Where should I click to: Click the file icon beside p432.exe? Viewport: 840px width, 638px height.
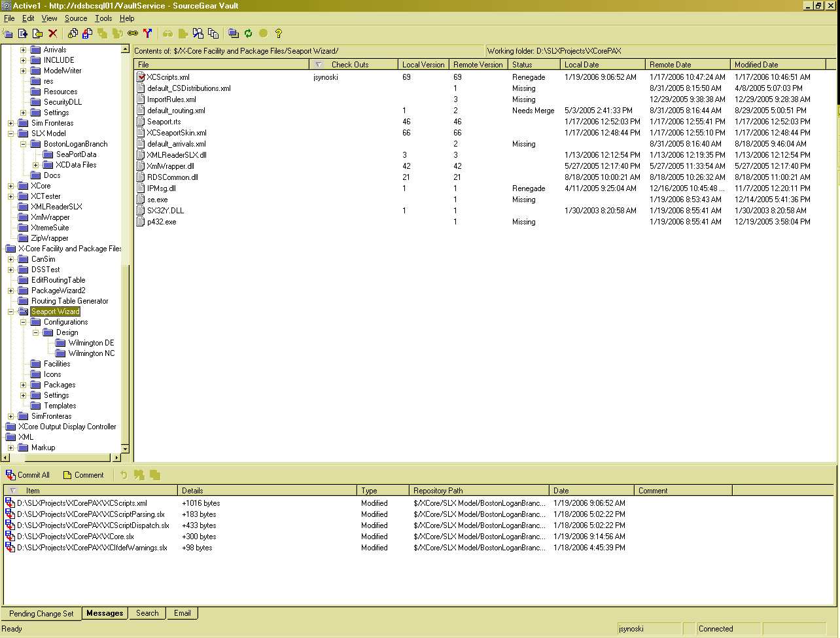tap(141, 222)
